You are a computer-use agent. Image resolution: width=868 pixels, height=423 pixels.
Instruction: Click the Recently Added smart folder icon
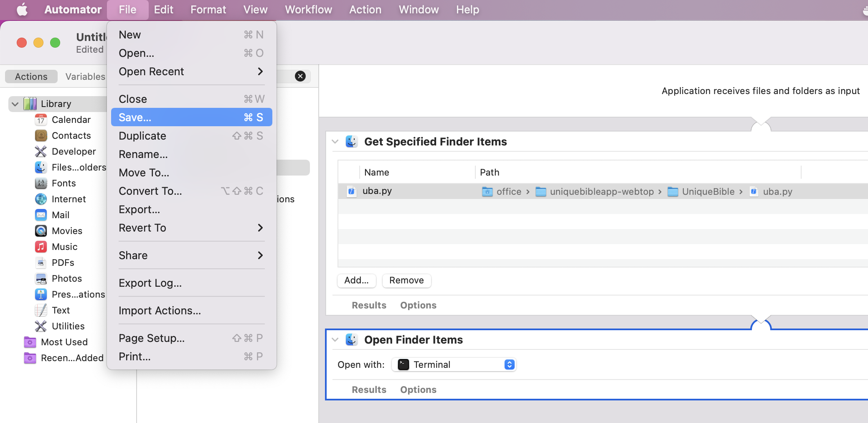[30, 358]
